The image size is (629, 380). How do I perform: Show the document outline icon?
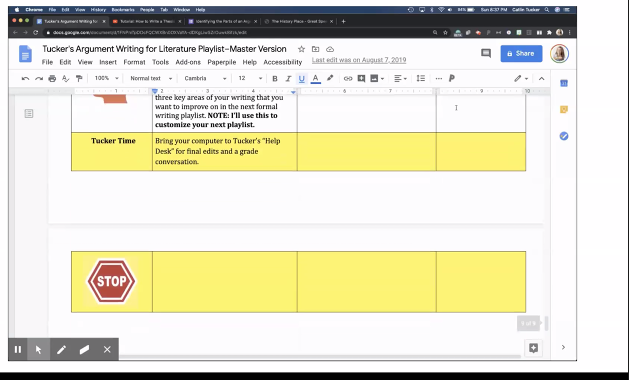[29, 114]
